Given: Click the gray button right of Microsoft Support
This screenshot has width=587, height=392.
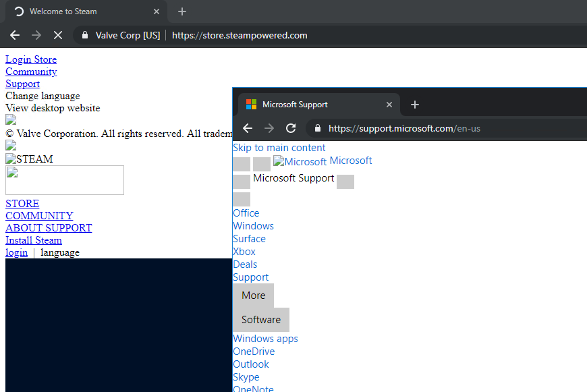Looking at the screenshot, I should coord(345,181).
